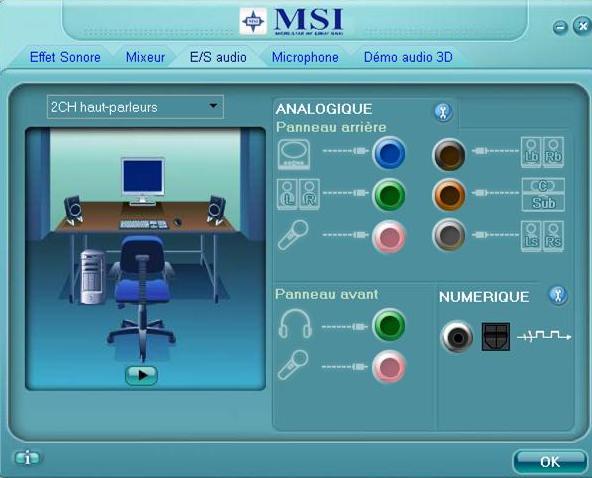Open the 2CH haut-parleurs dropdown
The image size is (592, 478).
point(135,107)
